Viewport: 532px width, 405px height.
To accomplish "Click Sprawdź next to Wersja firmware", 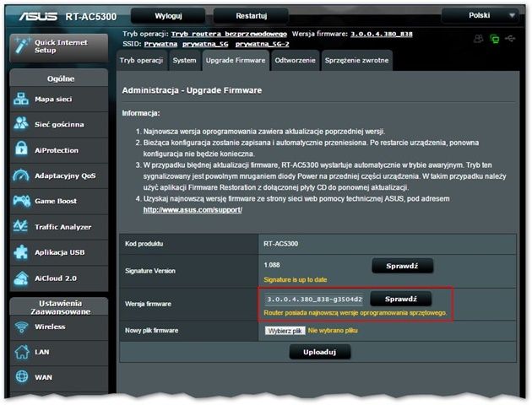I will click(401, 299).
